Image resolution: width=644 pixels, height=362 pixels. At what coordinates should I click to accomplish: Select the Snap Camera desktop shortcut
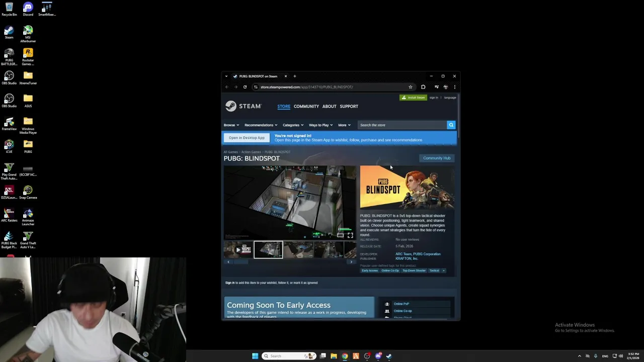click(x=28, y=193)
